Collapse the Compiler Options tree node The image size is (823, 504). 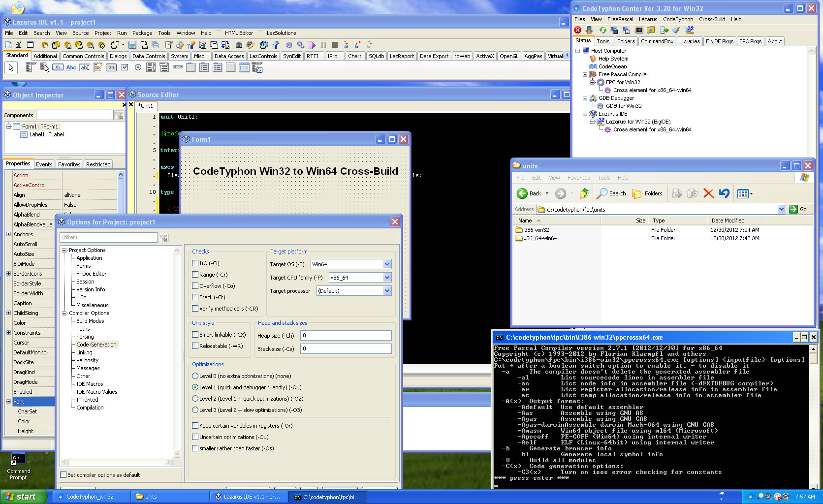[64, 313]
